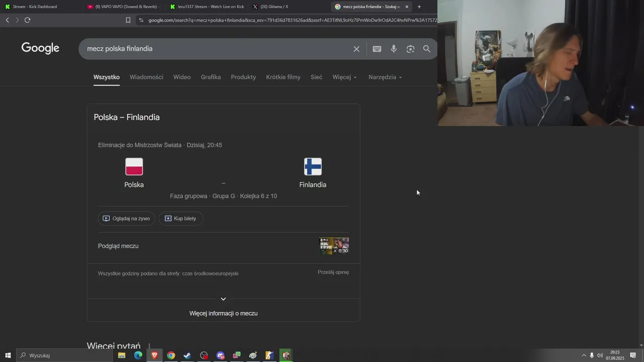This screenshot has height=362, width=644.
Task: Open the Windows notification center
Action: (x=633, y=355)
